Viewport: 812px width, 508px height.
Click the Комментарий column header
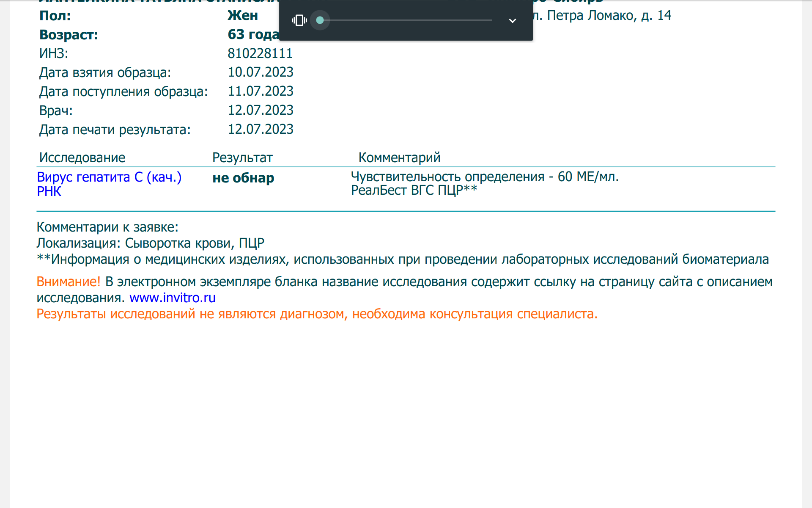click(x=399, y=157)
